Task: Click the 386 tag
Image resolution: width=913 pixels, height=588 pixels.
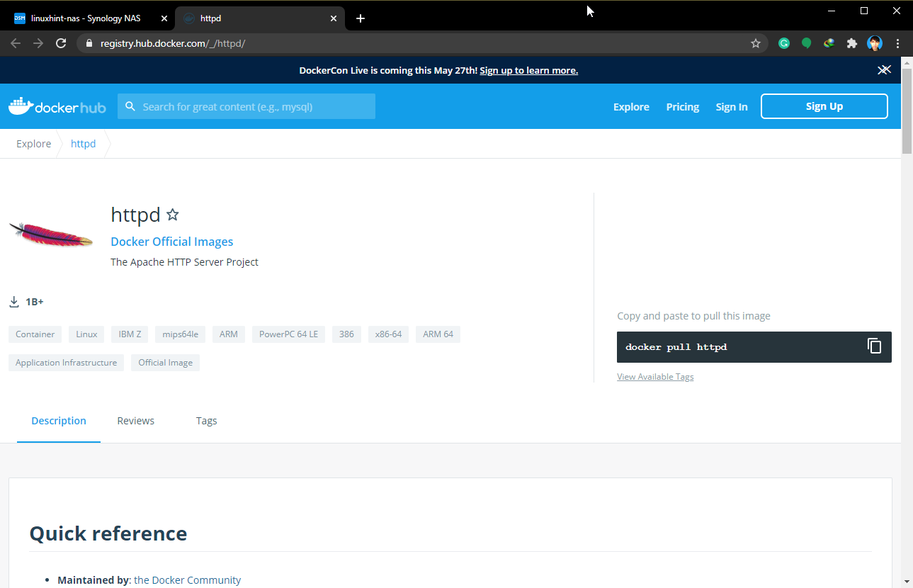Action: (346, 334)
